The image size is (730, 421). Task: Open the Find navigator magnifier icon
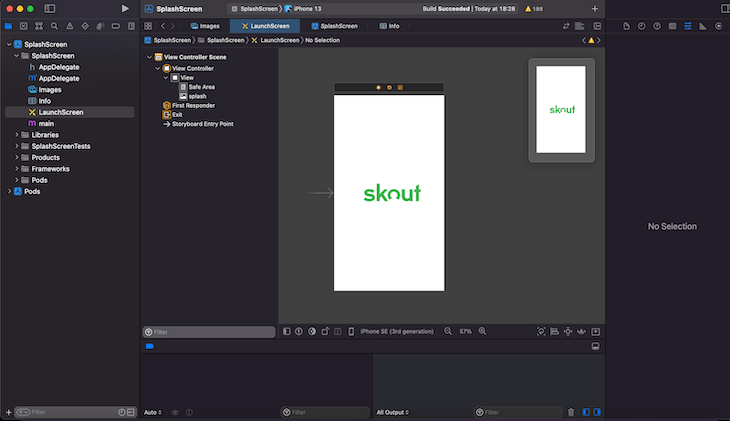pos(54,26)
